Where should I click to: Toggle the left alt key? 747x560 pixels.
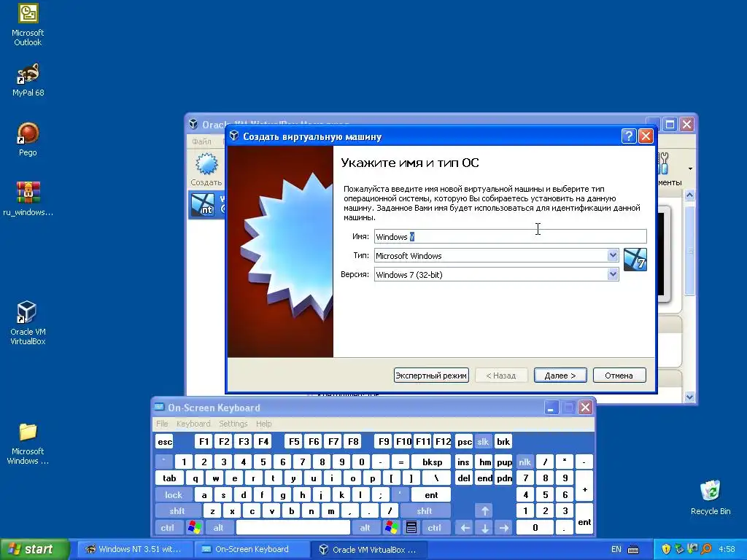click(219, 528)
